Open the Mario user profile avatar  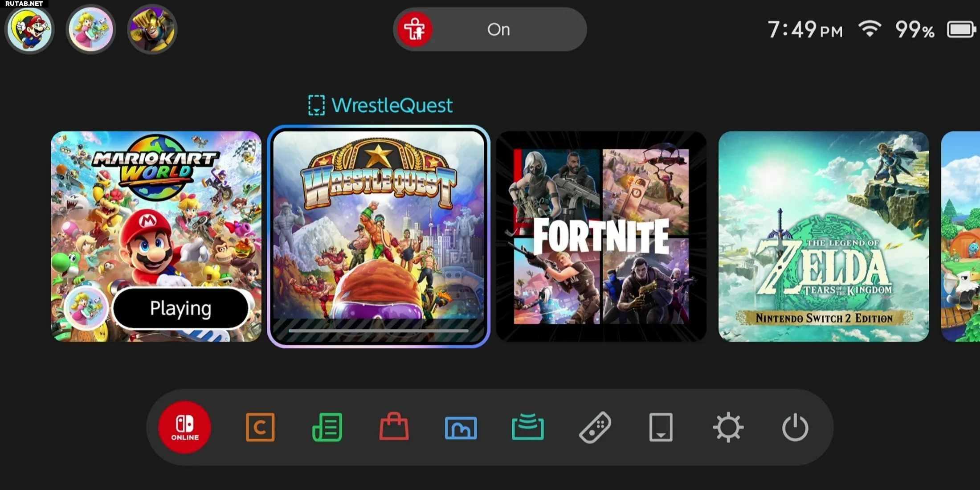tap(29, 29)
